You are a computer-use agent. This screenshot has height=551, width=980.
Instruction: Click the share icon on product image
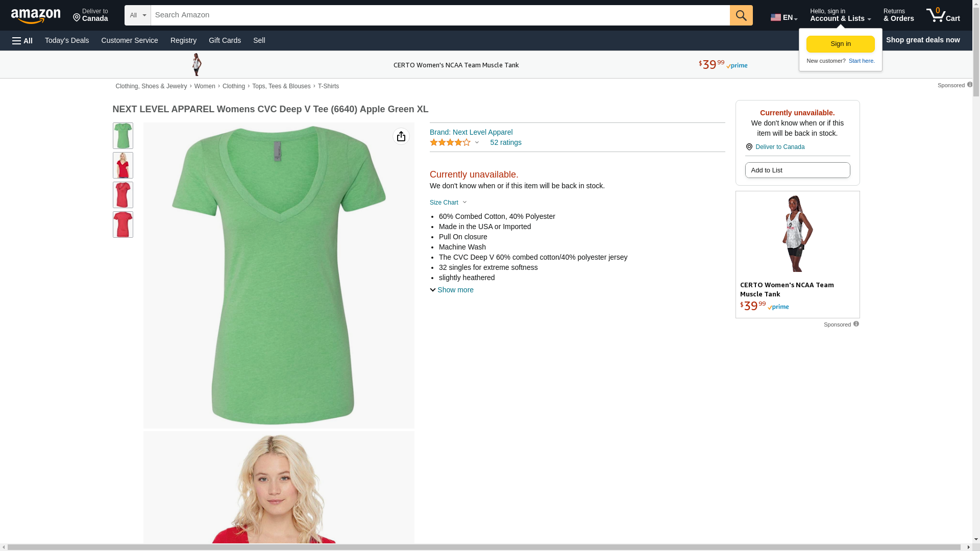pyautogui.click(x=401, y=136)
